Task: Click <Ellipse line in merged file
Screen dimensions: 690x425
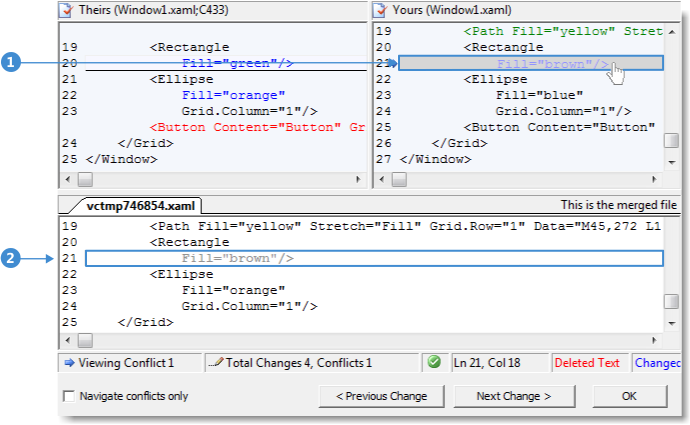Action: coord(181,275)
